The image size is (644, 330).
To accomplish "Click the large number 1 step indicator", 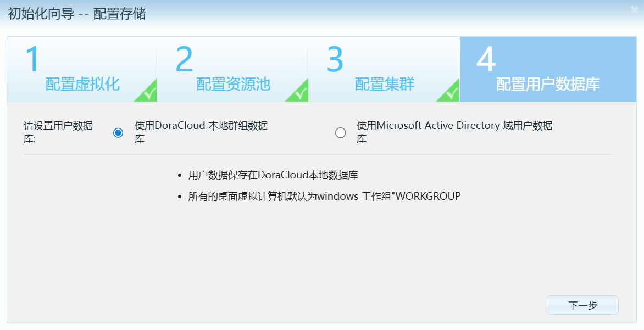I will [33, 59].
